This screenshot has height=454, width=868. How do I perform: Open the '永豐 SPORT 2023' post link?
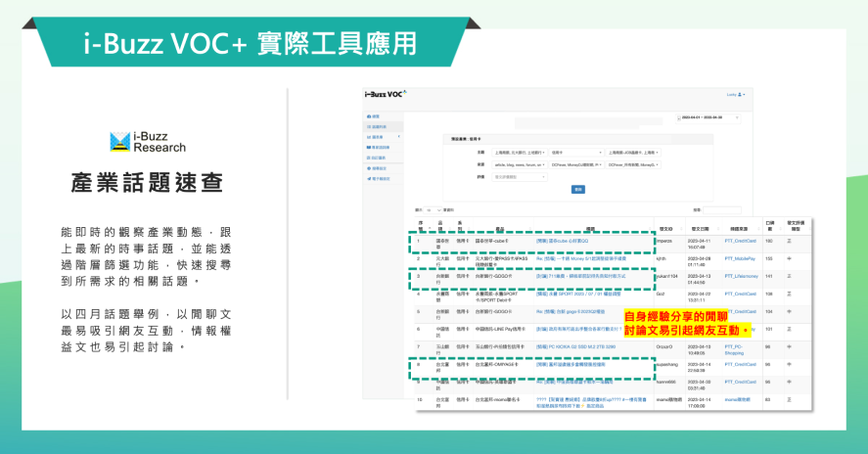[578, 294]
